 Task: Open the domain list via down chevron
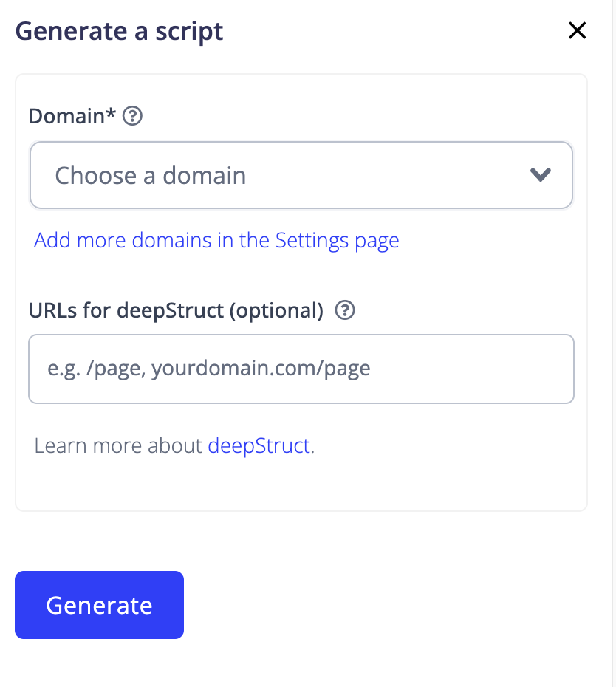coord(540,175)
